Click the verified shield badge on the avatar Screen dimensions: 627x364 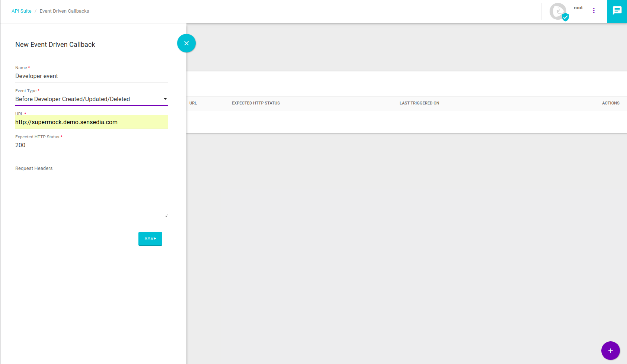point(566,17)
